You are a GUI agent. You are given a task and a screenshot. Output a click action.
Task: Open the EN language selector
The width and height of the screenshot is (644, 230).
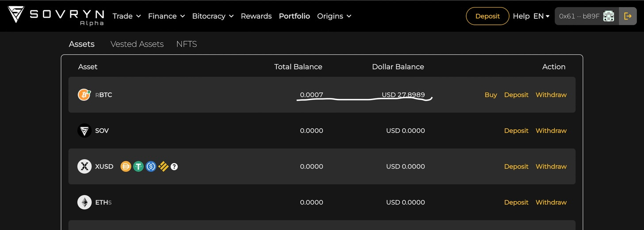click(x=541, y=16)
